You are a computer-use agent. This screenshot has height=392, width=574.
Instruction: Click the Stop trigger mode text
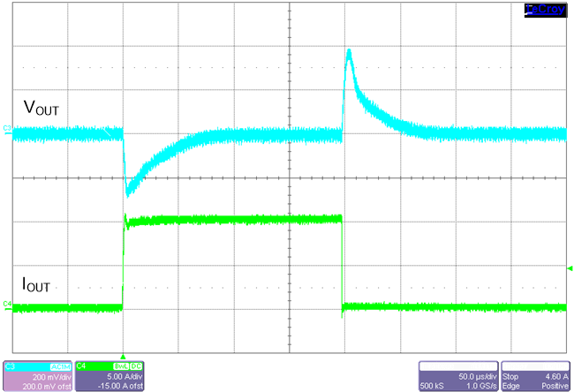point(510,377)
